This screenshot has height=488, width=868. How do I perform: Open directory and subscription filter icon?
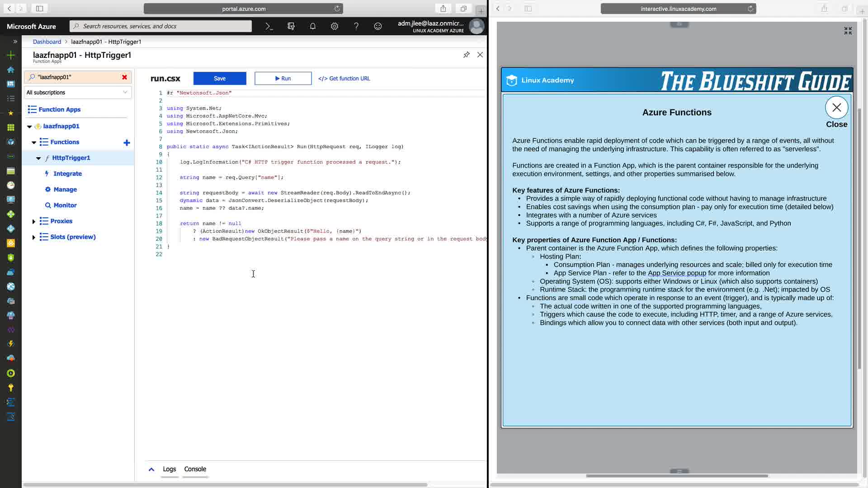(291, 26)
